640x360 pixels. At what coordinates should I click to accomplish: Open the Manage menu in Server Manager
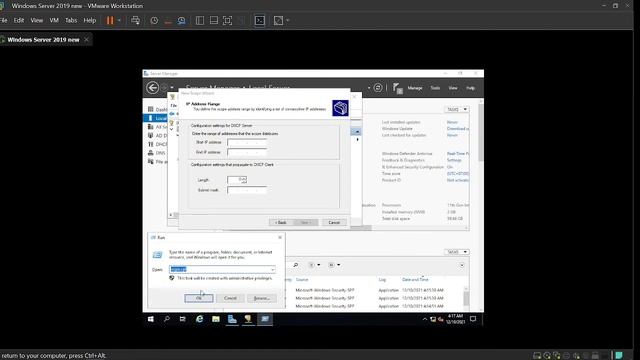click(415, 88)
